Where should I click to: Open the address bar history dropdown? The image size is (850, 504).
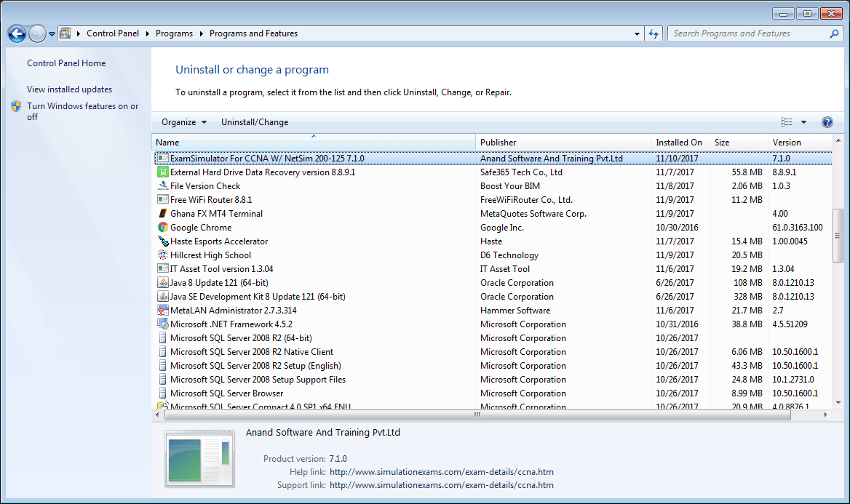click(636, 33)
